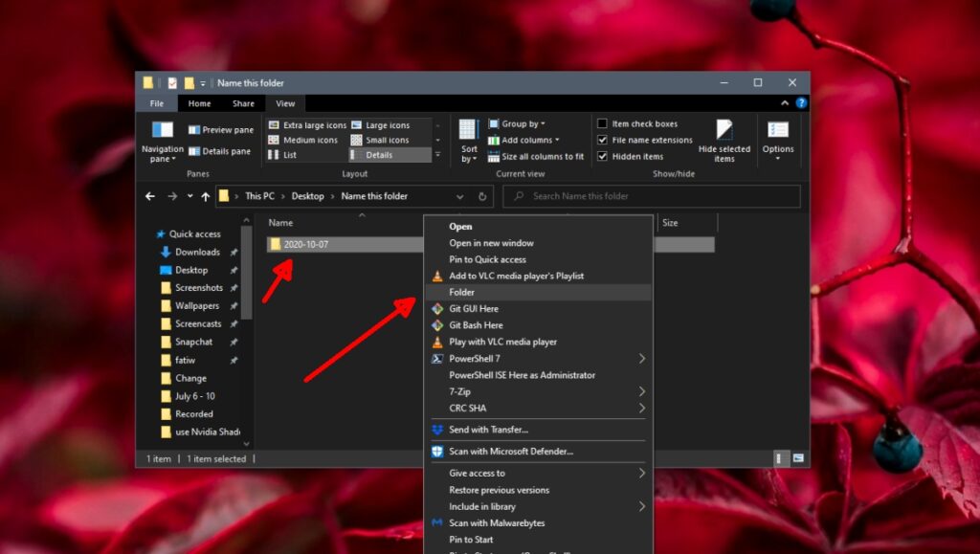Viewport: 980px width, 554px height.
Task: Open the Sort by icon
Action: click(x=468, y=141)
